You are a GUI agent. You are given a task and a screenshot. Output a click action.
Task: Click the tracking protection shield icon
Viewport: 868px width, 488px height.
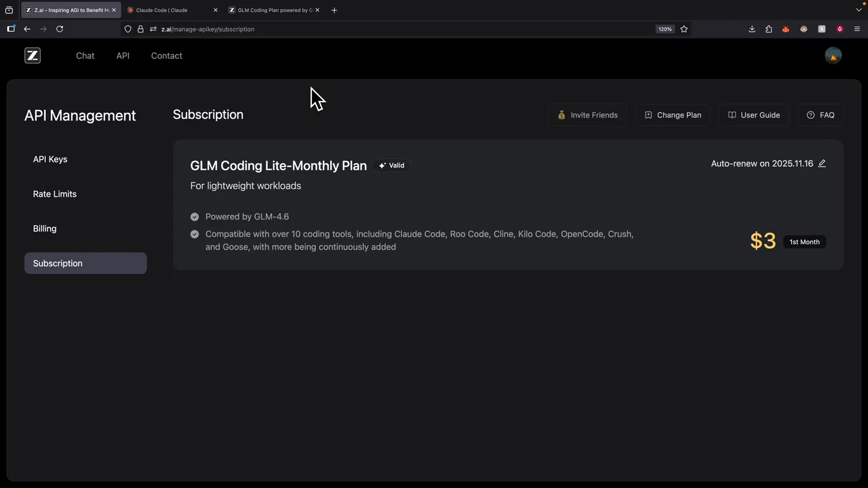point(128,29)
